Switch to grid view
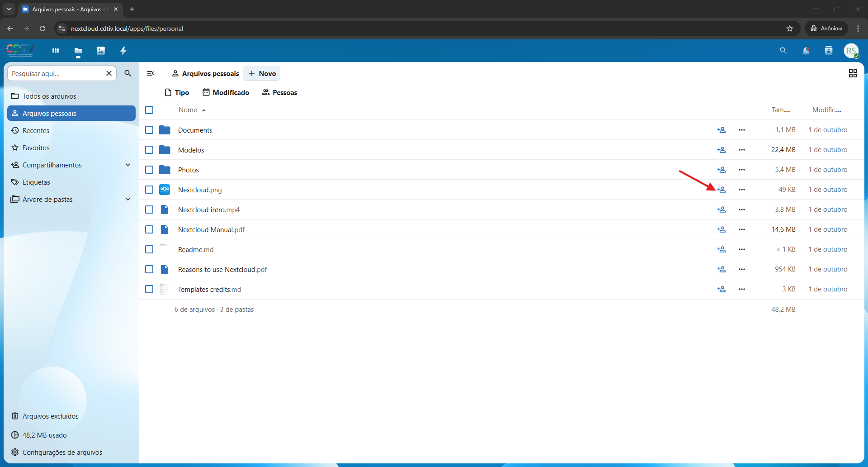This screenshot has height=467, width=868. pos(853,73)
